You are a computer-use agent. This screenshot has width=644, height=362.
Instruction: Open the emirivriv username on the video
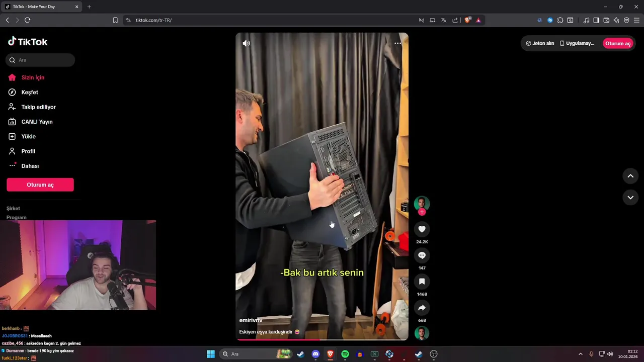coord(251,320)
